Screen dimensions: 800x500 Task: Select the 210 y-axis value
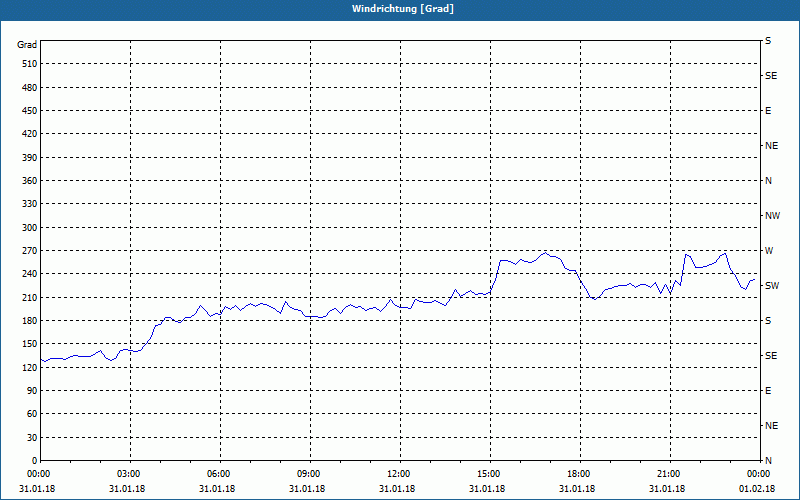(29, 297)
